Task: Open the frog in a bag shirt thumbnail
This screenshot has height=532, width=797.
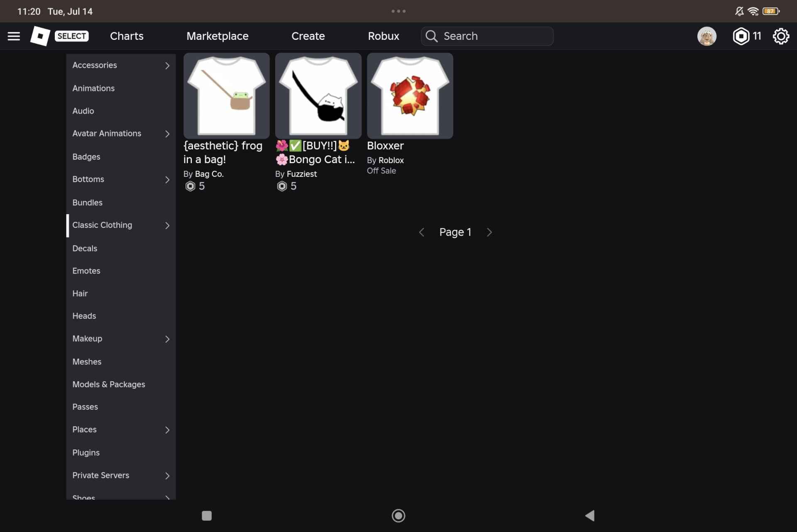Action: tap(226, 95)
